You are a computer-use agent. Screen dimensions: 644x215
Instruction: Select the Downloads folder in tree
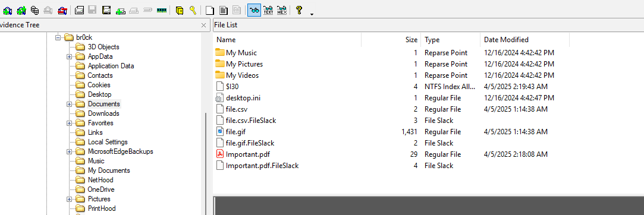(103, 113)
